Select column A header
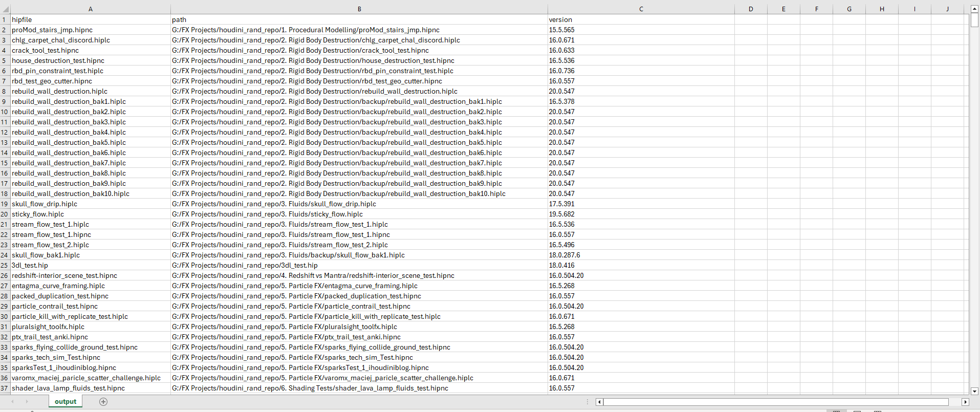This screenshot has height=412, width=980. click(91, 9)
